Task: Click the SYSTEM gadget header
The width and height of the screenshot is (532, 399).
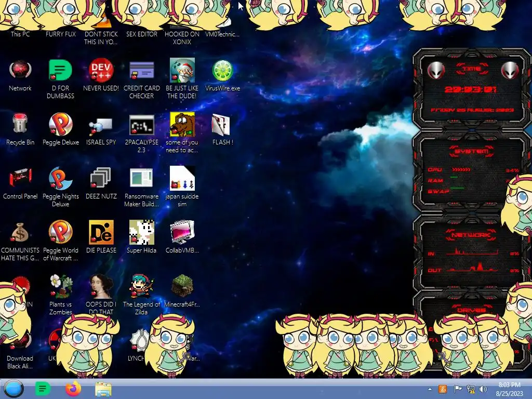Action: click(472, 151)
